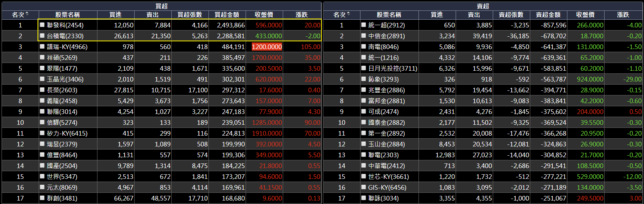644x204 pixels.
Task: Open stock 群創(3481)
Action: 62,198
